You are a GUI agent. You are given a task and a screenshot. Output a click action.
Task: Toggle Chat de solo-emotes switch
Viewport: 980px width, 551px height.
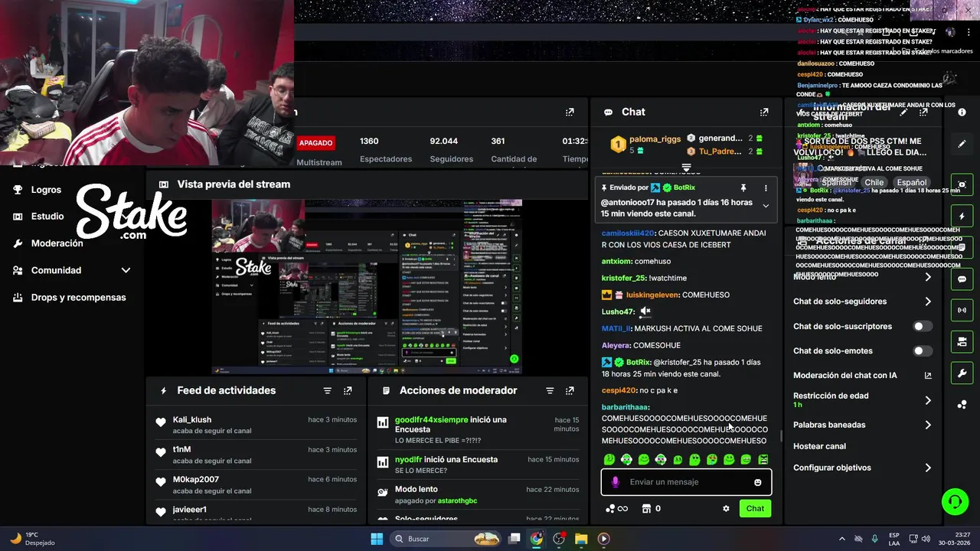click(923, 350)
